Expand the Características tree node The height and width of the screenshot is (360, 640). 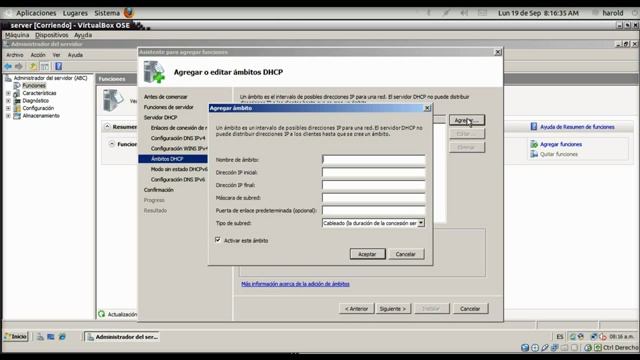tap(8, 93)
